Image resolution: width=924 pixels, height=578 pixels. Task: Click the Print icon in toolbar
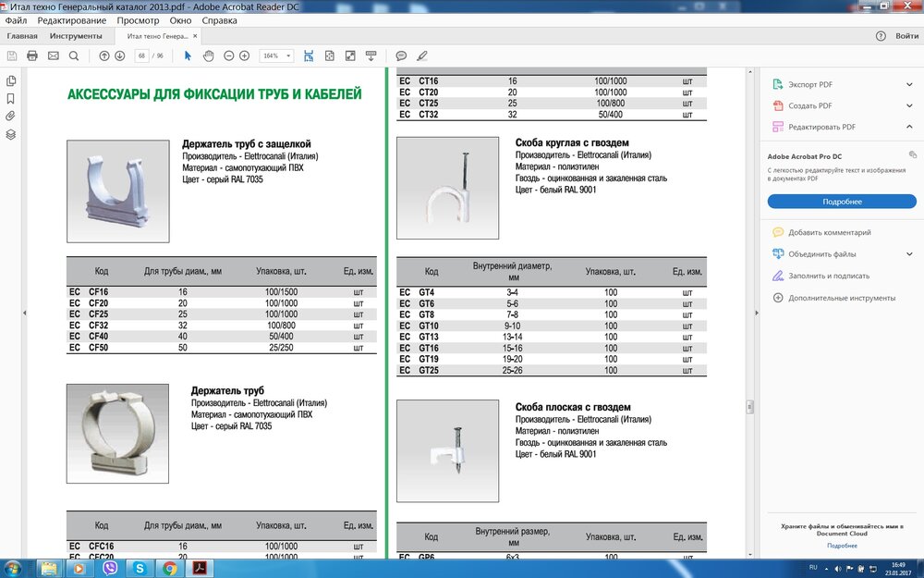32,56
